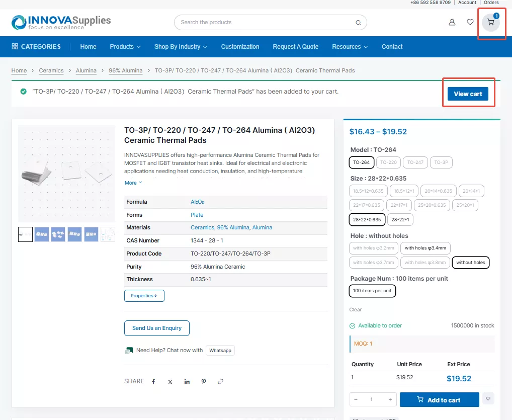This screenshot has width=512, height=420.
Task: Click Send Us an Enquiry button
Action: click(x=157, y=328)
